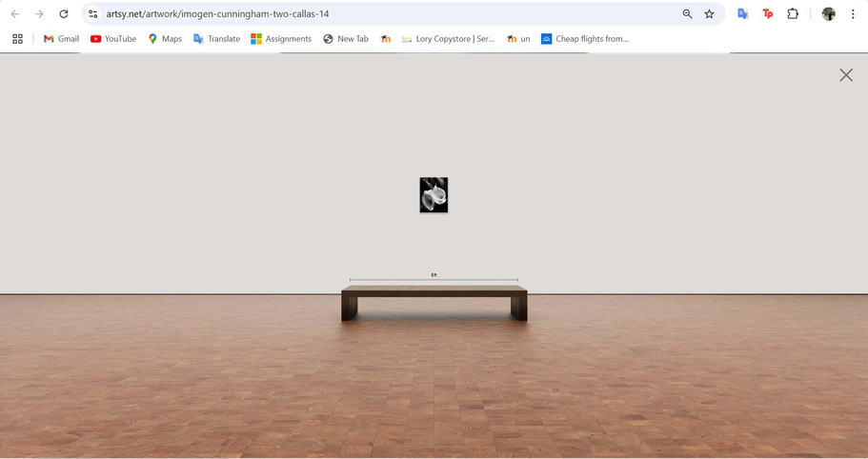This screenshot has height=459, width=868.
Task: Open Maps bookmark
Action: [164, 39]
